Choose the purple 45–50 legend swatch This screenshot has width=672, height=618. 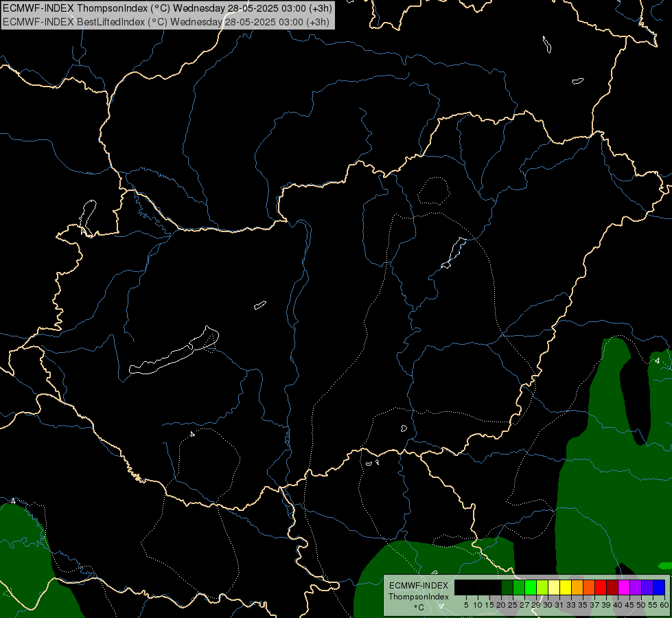click(x=636, y=587)
